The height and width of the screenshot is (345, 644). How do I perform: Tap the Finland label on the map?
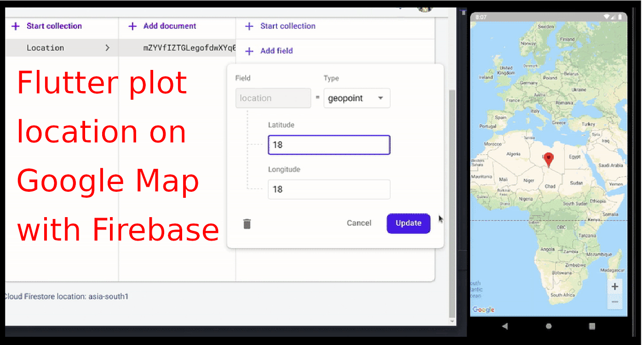567,40
